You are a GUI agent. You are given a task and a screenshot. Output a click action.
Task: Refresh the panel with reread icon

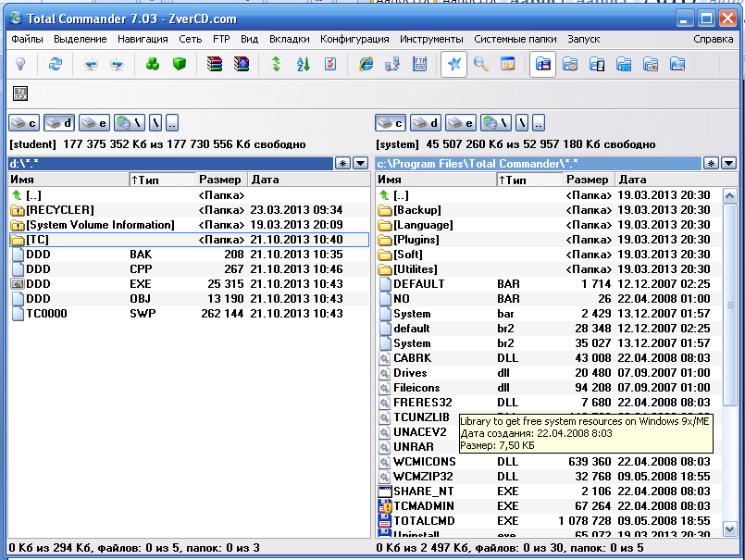(56, 64)
